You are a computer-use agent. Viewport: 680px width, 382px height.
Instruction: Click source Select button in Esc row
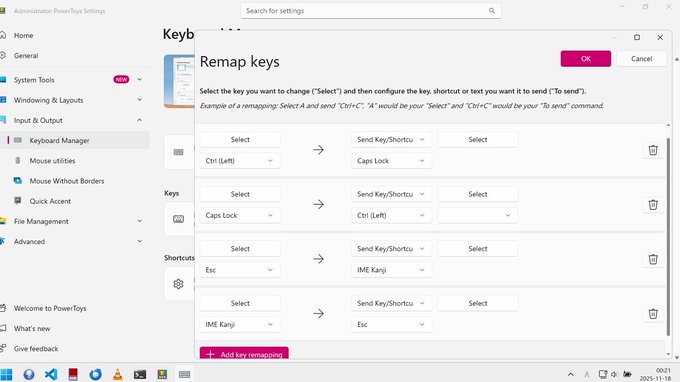tap(240, 249)
